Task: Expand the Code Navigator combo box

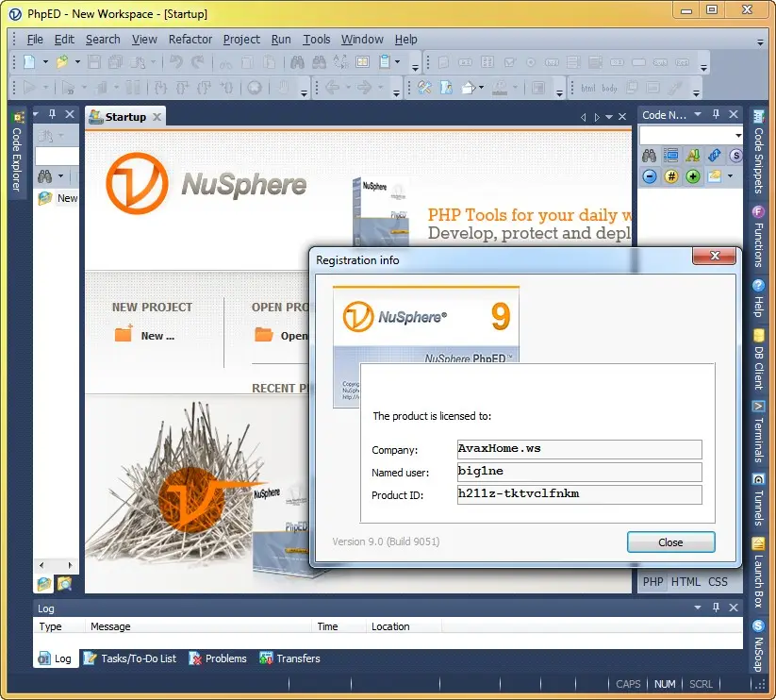Action: 738,135
